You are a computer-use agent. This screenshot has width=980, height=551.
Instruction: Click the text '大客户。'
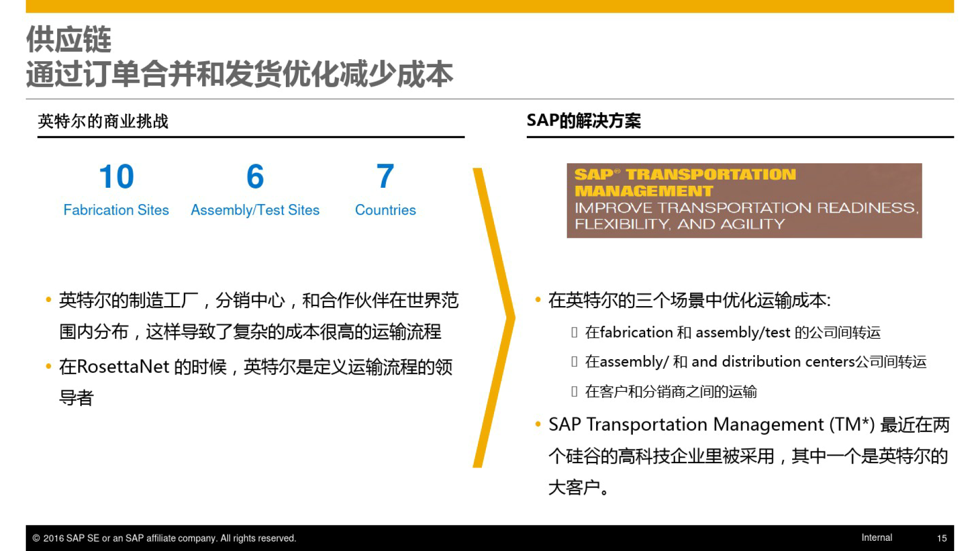tap(579, 488)
